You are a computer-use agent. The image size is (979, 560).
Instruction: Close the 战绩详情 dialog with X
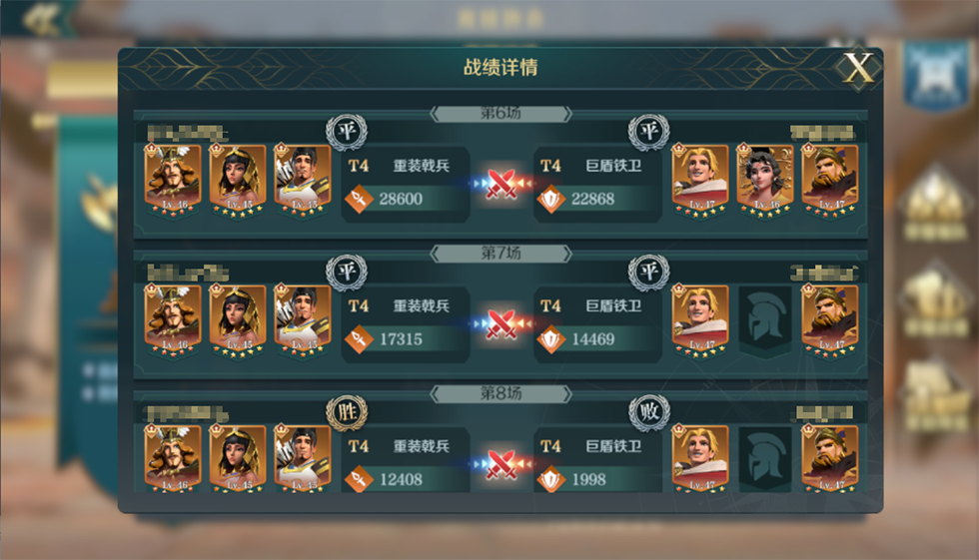[x=858, y=67]
